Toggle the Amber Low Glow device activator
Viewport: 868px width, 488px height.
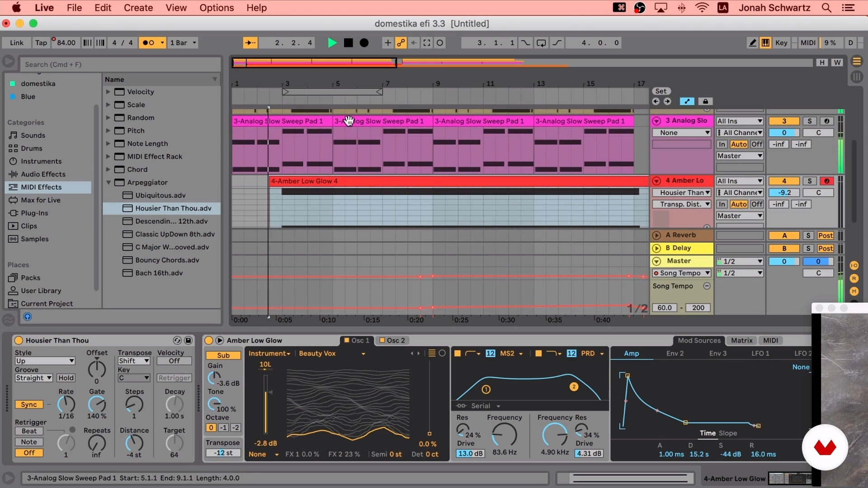pyautogui.click(x=209, y=340)
